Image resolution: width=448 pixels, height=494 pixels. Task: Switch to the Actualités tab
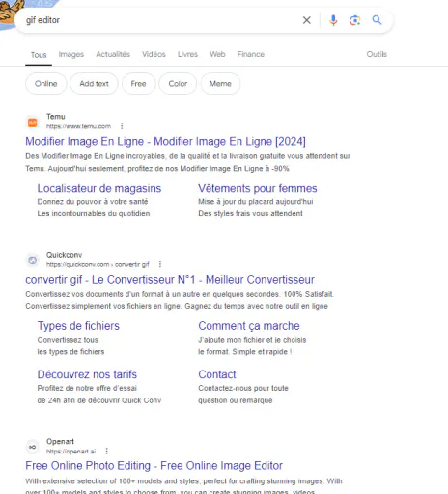coord(113,54)
